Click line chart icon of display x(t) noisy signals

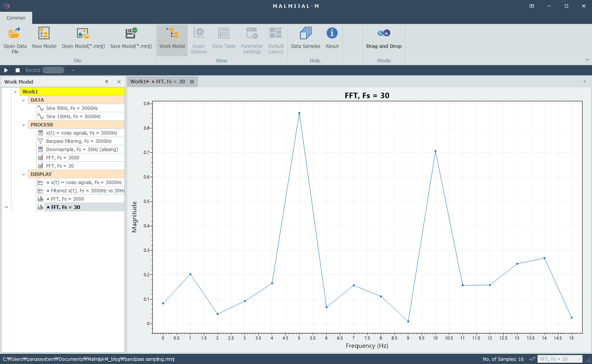click(40, 182)
